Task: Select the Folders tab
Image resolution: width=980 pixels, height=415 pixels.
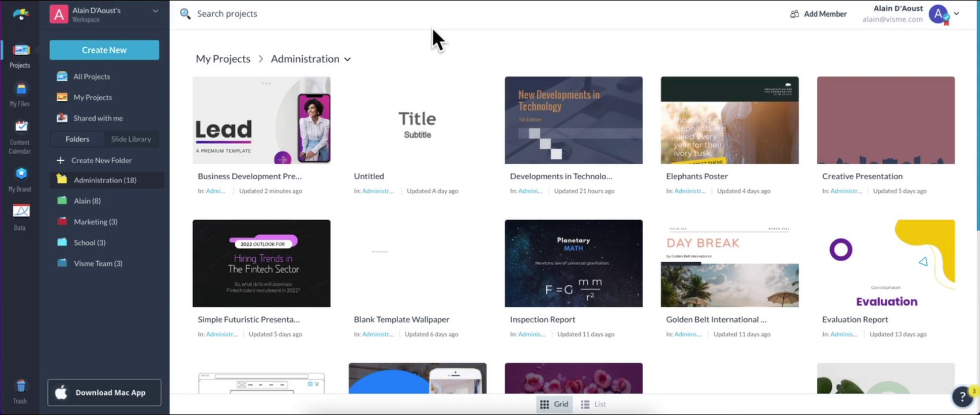Action: 77,139
